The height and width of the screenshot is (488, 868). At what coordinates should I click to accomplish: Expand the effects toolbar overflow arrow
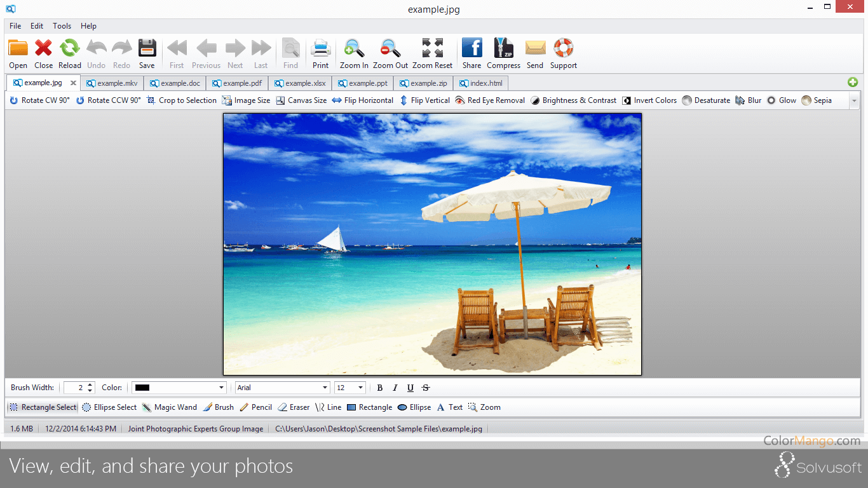(x=854, y=100)
